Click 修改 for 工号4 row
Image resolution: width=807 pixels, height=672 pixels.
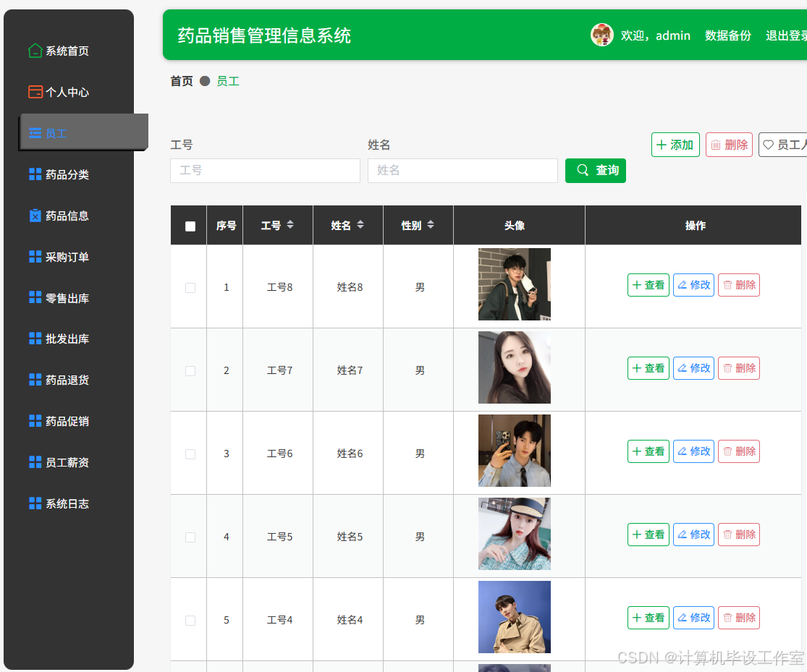pos(694,618)
